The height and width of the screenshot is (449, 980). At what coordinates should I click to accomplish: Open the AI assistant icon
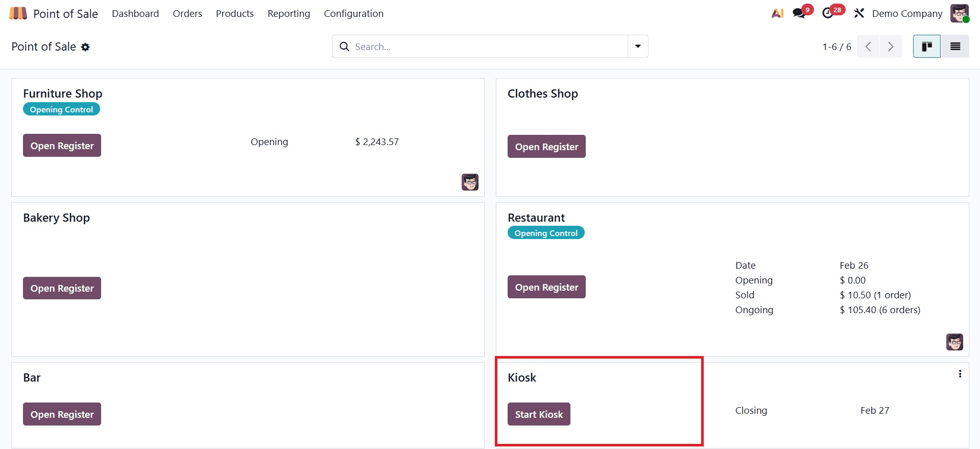pos(777,13)
